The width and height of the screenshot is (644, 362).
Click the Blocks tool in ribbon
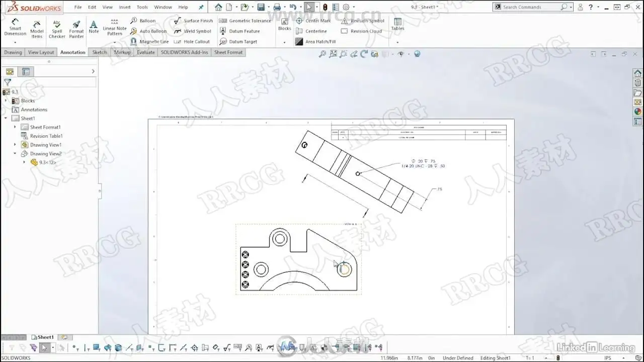pyautogui.click(x=284, y=24)
